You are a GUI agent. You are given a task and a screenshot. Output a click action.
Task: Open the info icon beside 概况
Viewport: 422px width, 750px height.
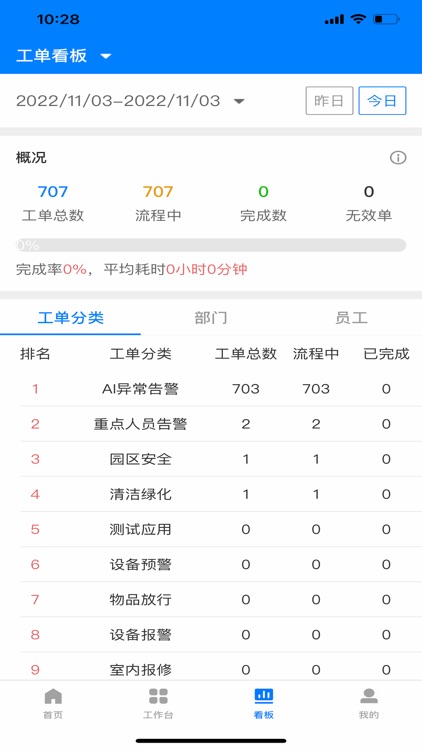point(398,157)
